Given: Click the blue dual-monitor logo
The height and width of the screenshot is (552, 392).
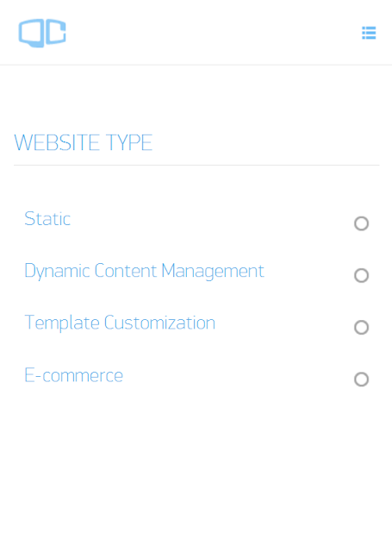Looking at the screenshot, I should tap(42, 33).
